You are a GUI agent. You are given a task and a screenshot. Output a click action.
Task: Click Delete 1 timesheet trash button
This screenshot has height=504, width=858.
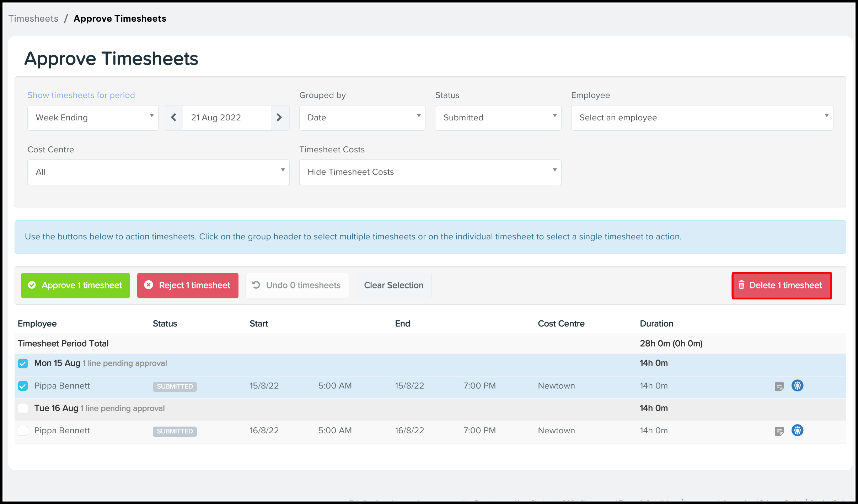pyautogui.click(x=782, y=286)
